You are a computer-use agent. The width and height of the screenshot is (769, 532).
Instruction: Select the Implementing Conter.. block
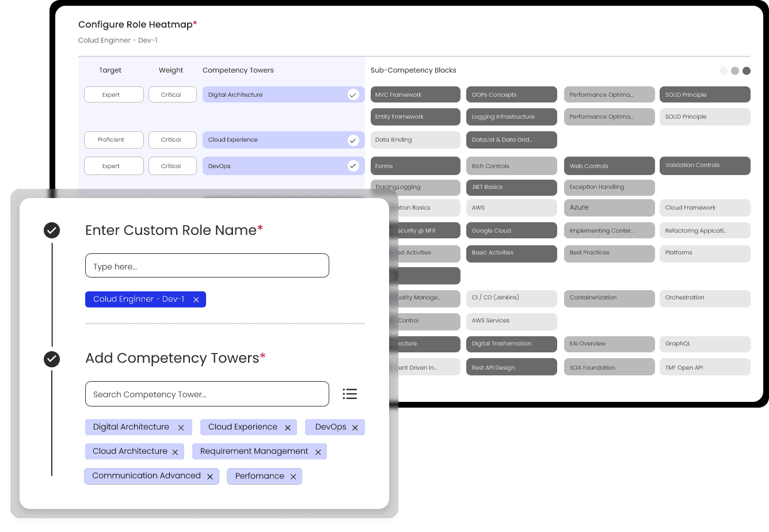pyautogui.click(x=610, y=230)
